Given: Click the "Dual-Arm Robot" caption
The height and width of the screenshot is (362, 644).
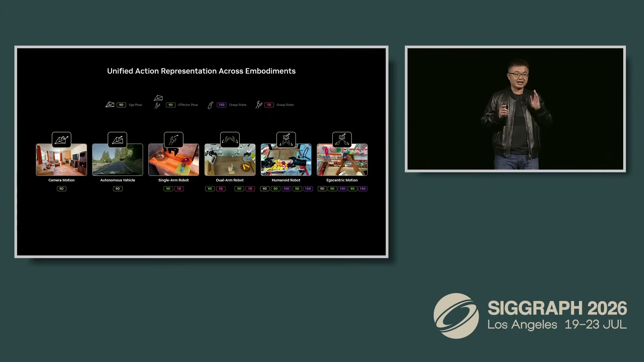Looking at the screenshot, I should pyautogui.click(x=230, y=180).
